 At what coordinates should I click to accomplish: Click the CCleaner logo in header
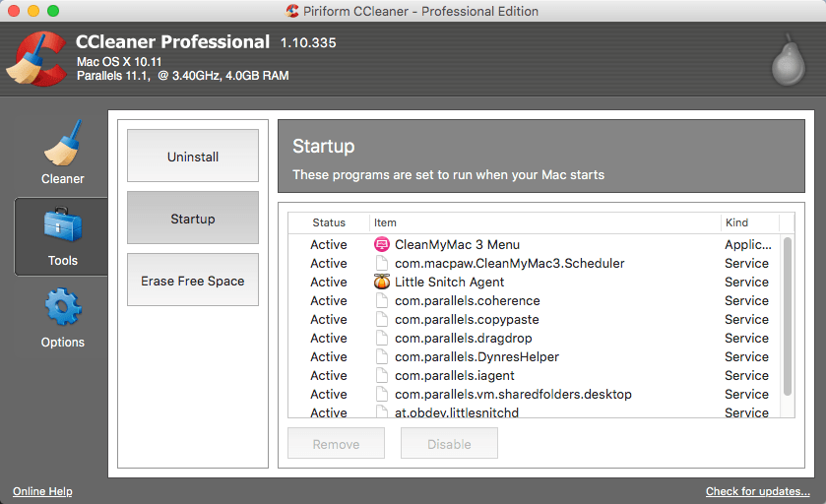point(36,60)
